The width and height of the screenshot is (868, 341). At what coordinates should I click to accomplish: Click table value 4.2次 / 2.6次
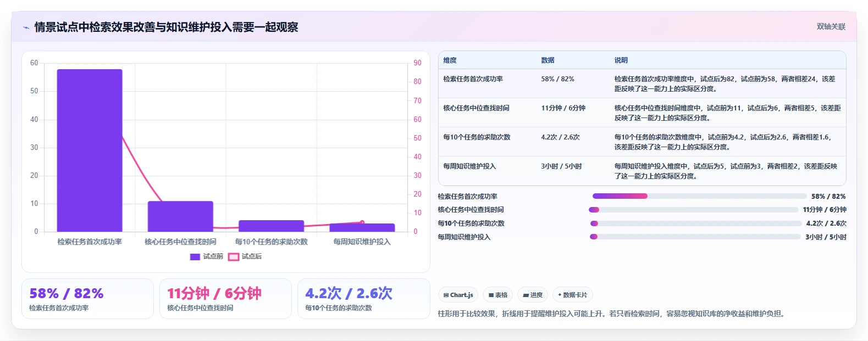tap(560, 137)
